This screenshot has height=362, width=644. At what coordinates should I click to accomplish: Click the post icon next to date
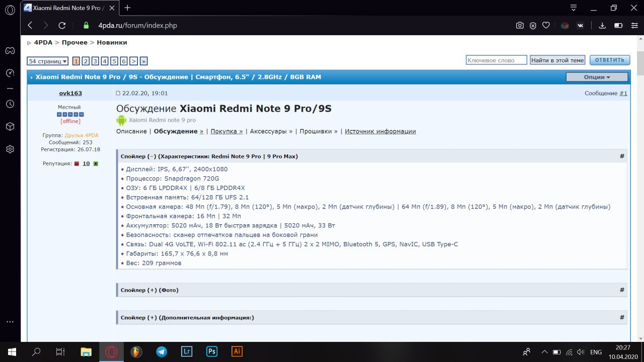[118, 93]
